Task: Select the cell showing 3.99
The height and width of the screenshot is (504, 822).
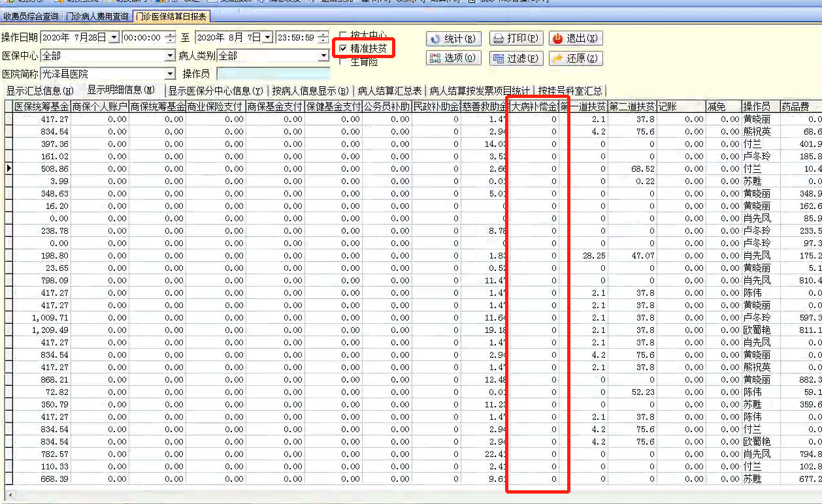Action: pos(42,181)
